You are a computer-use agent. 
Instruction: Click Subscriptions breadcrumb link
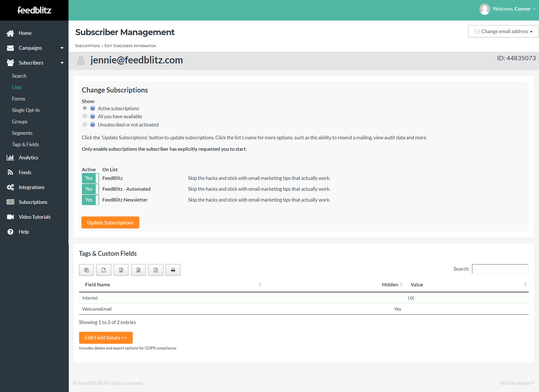click(88, 46)
